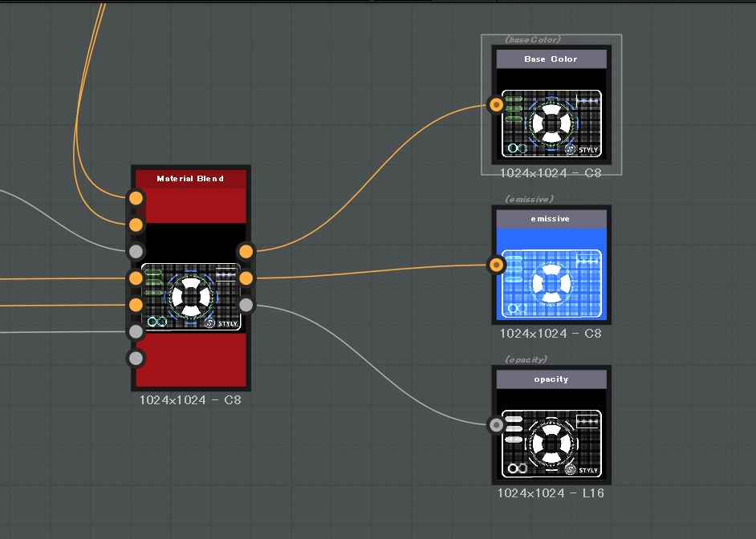Click the top orange output pin of Material Blend
Screen dimensions: 756x539
click(x=246, y=251)
